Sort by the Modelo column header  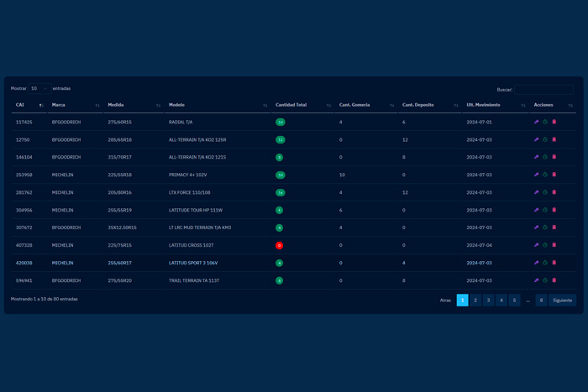[218, 105]
